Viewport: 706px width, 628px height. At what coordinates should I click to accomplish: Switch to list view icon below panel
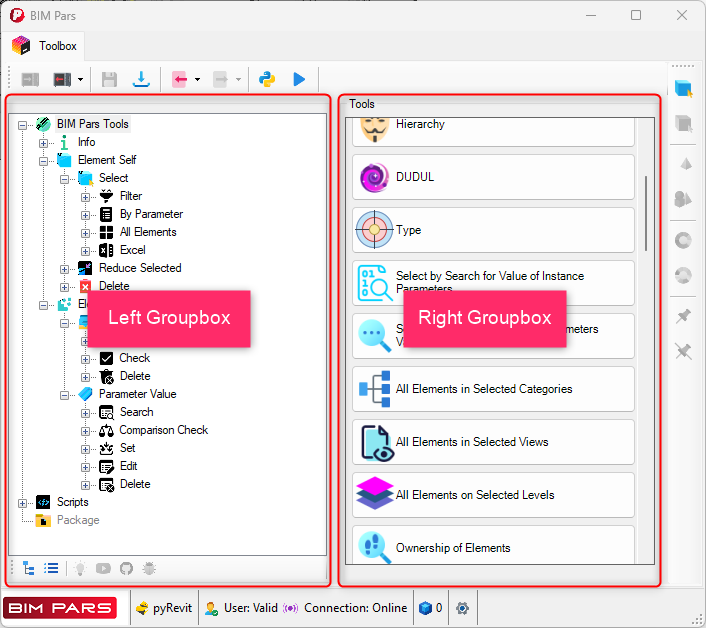pyautogui.click(x=50, y=568)
